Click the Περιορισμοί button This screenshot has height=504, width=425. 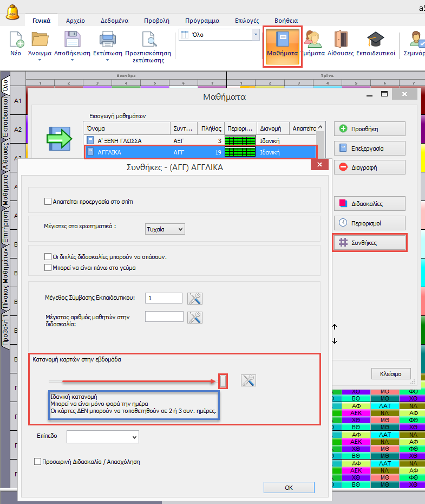[x=369, y=223]
